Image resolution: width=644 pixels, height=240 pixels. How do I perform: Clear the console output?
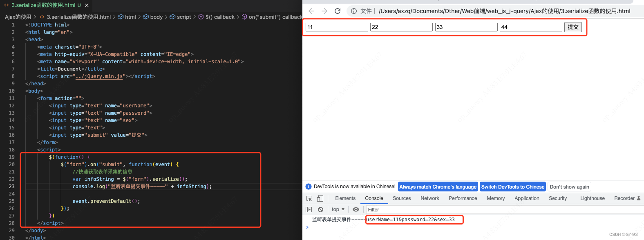320,209
